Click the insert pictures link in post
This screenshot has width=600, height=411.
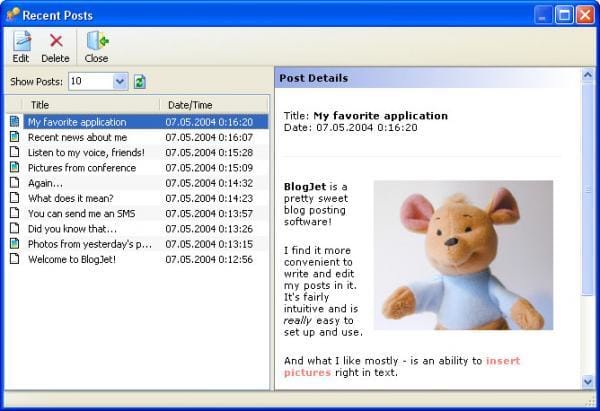click(x=503, y=361)
